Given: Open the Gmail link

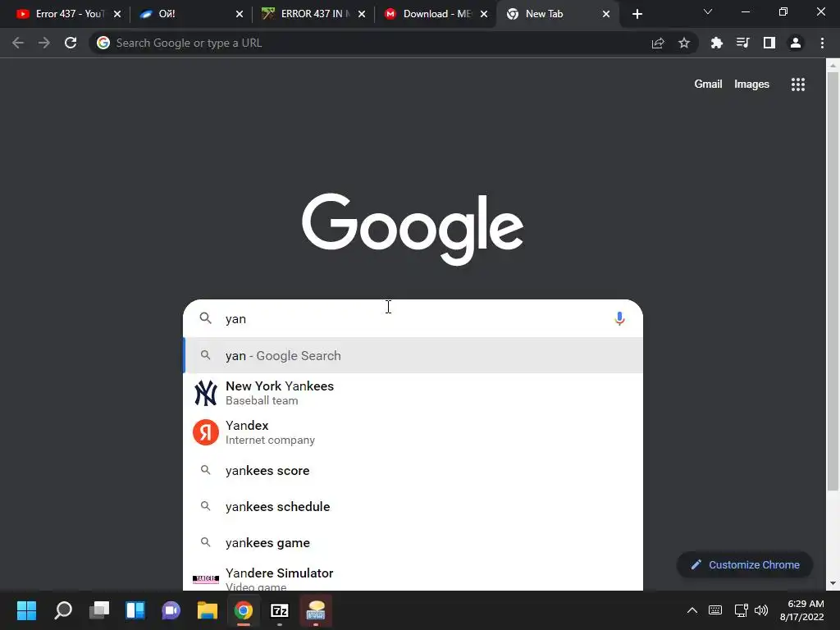Looking at the screenshot, I should pos(708,84).
